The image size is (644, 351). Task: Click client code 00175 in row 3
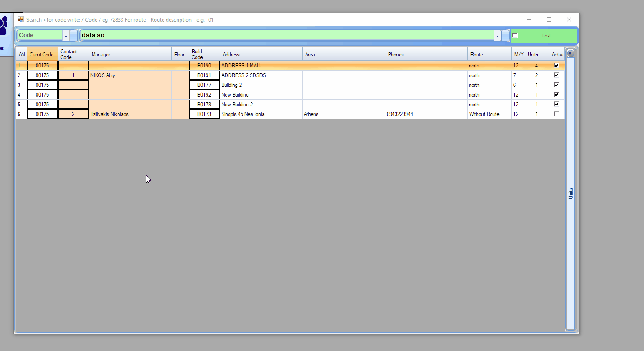click(42, 85)
